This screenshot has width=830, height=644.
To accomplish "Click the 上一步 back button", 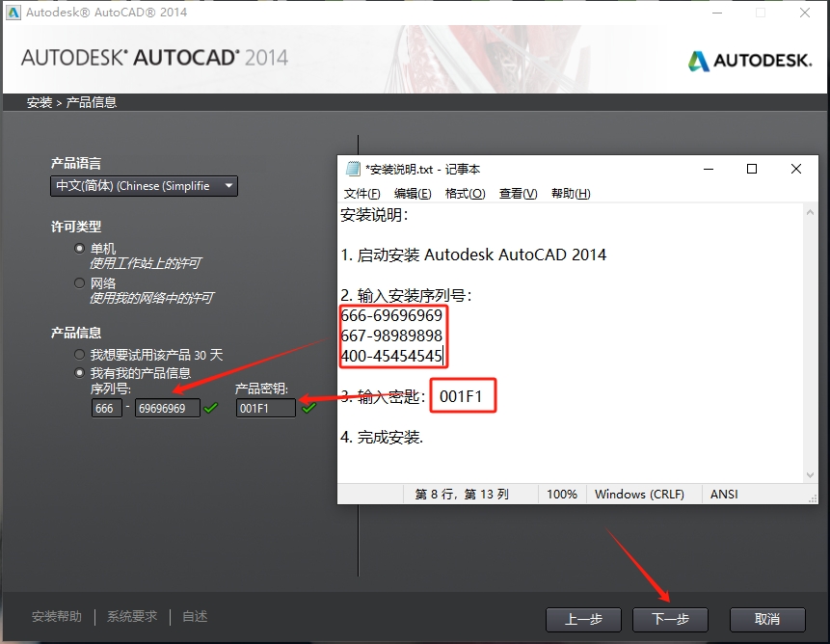I will [x=583, y=619].
